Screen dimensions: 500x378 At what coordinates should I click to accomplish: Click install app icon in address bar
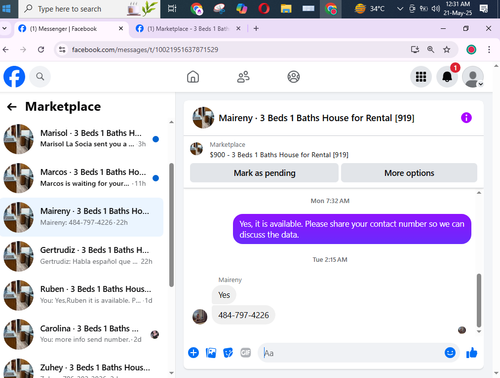pyautogui.click(x=415, y=50)
